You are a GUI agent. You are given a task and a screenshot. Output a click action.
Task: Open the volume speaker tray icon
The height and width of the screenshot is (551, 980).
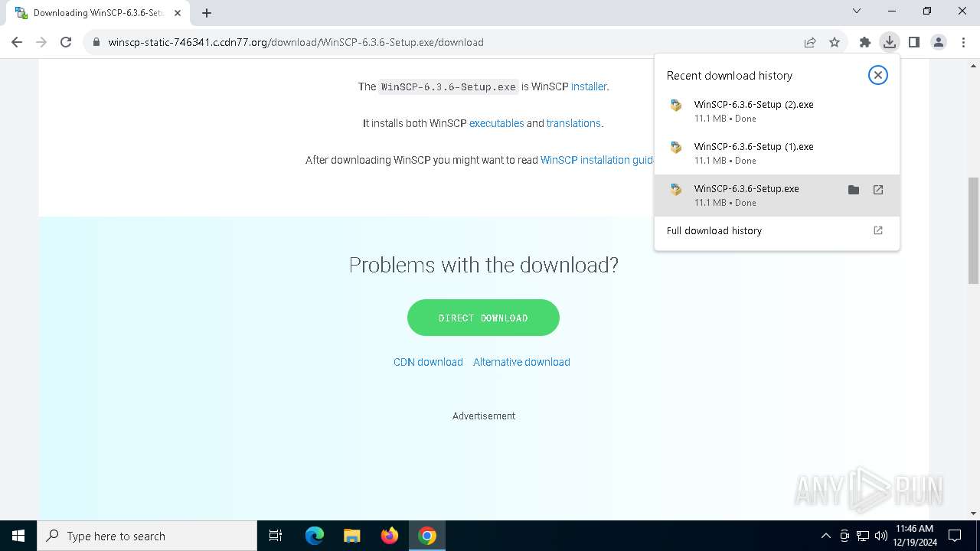(881, 536)
